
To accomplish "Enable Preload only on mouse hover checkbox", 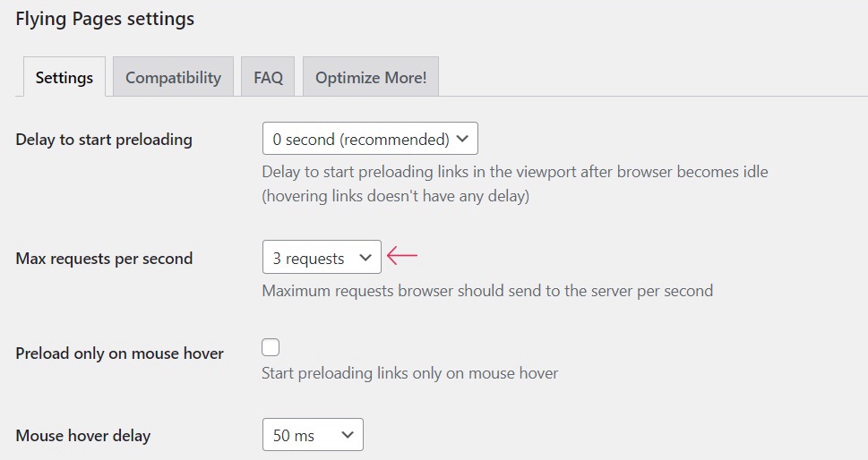I will click(x=271, y=347).
